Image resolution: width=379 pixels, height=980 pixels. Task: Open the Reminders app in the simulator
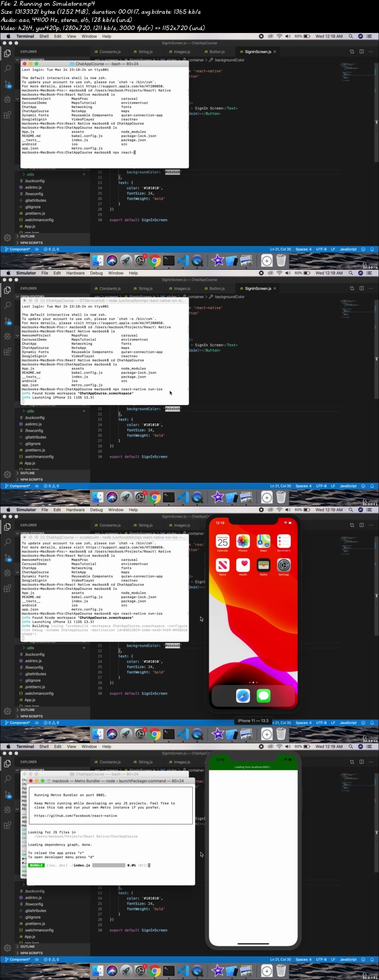click(284, 541)
